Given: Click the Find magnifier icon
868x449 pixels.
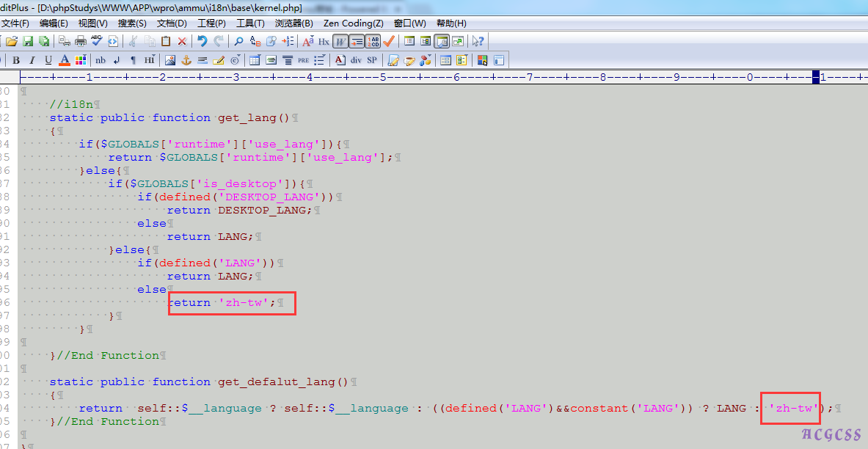Looking at the screenshot, I should pyautogui.click(x=238, y=41).
